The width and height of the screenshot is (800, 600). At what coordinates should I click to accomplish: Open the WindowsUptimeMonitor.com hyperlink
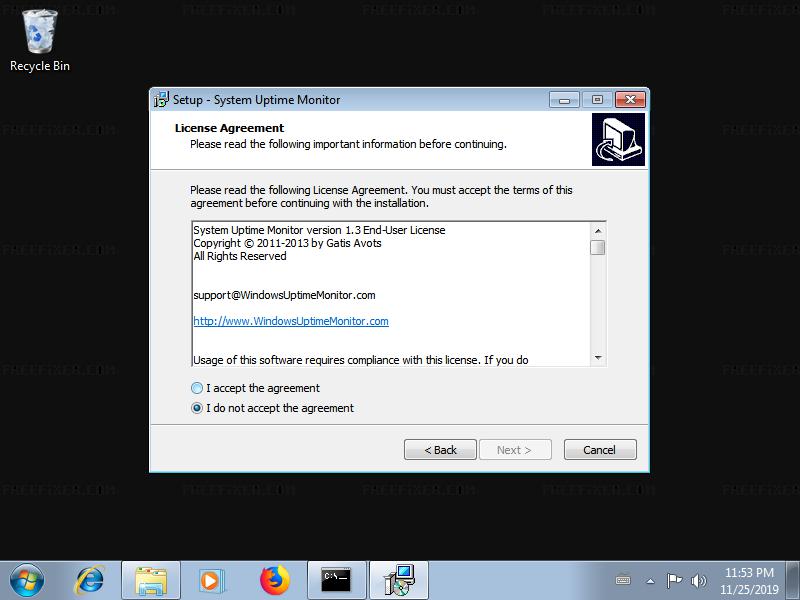(291, 321)
